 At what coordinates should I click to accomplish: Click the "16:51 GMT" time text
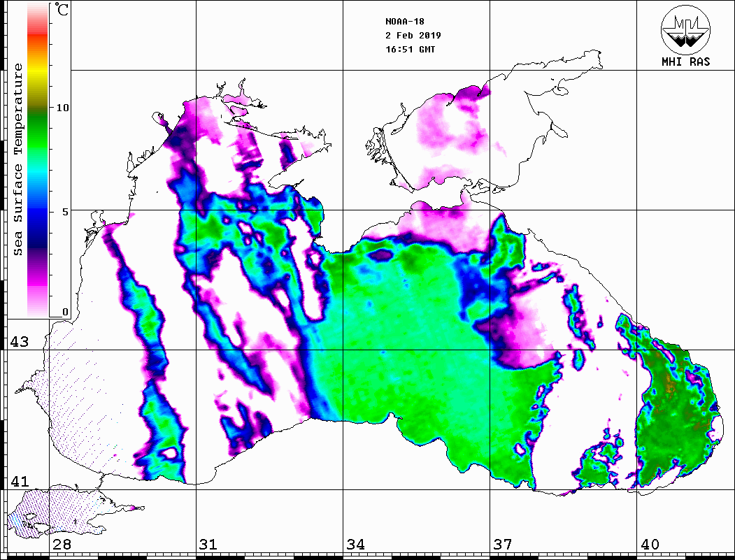coord(411,50)
